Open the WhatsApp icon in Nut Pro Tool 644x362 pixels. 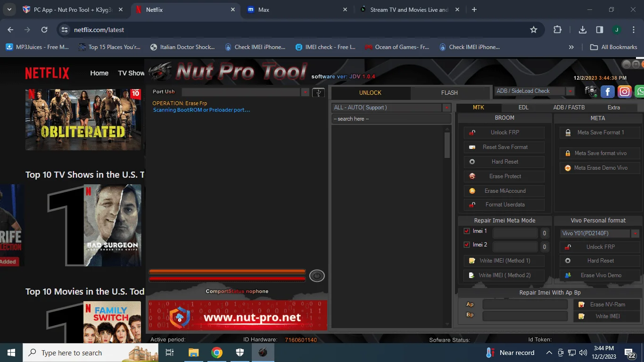640,91
